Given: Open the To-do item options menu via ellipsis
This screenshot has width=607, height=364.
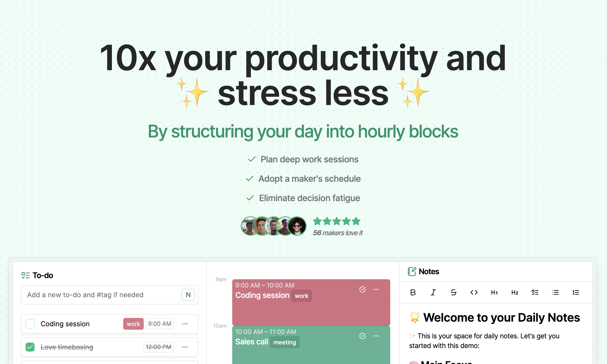Looking at the screenshot, I should click(x=185, y=323).
